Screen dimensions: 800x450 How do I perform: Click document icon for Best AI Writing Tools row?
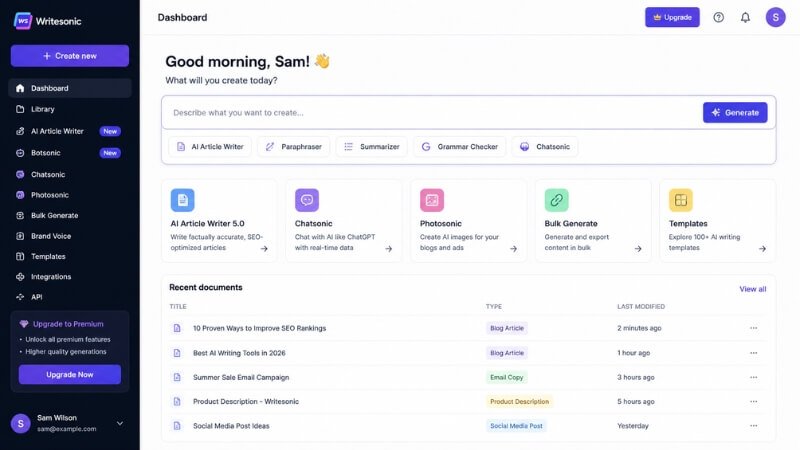click(x=177, y=353)
